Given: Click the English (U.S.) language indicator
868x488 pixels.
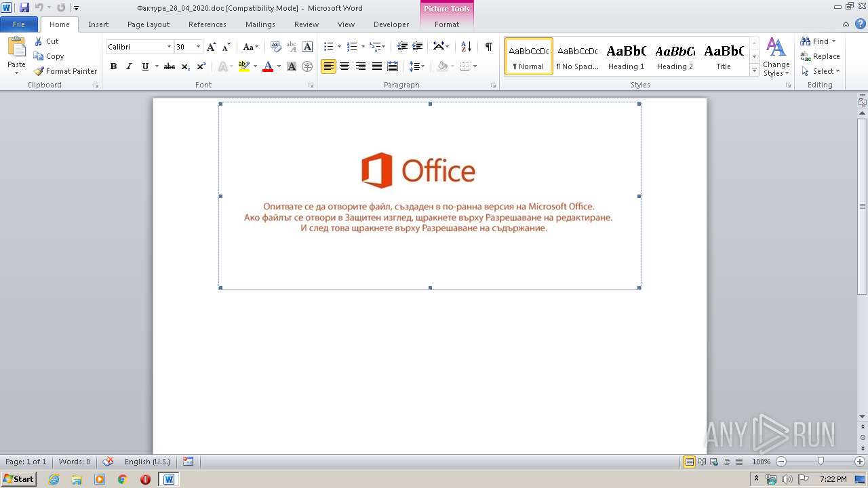Looking at the screenshot, I should (x=147, y=462).
